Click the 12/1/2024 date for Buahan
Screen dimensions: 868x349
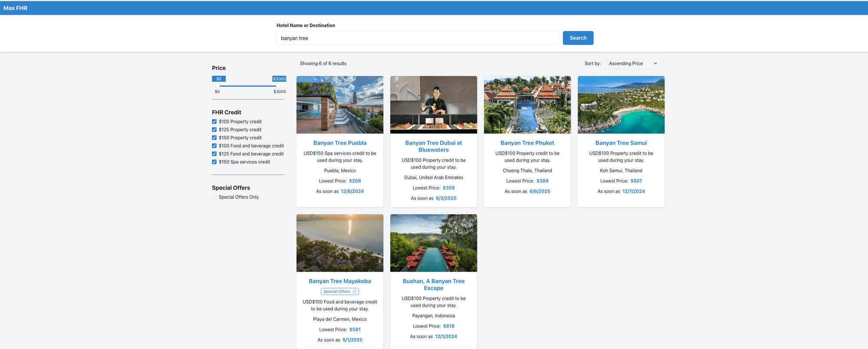point(446,337)
